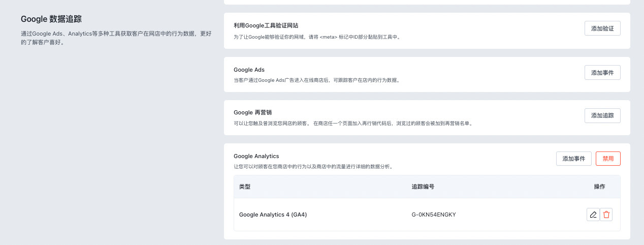Delete the GA4 tracking entry

click(606, 215)
